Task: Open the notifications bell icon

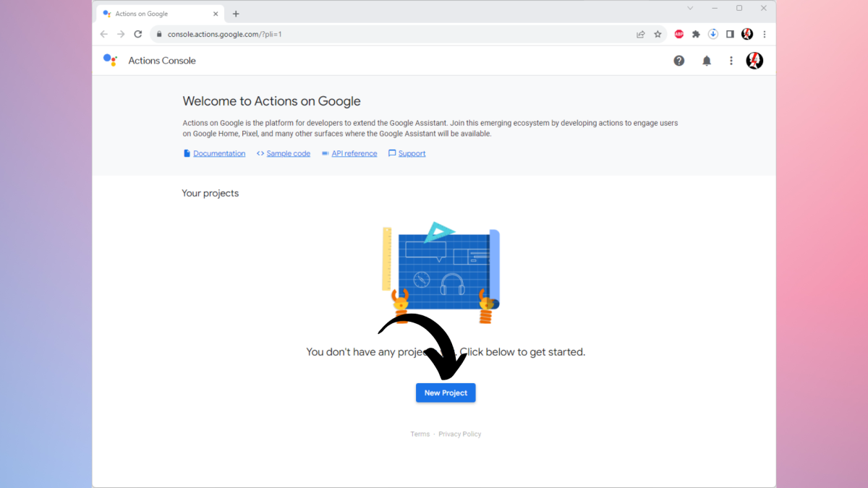Action: point(707,61)
